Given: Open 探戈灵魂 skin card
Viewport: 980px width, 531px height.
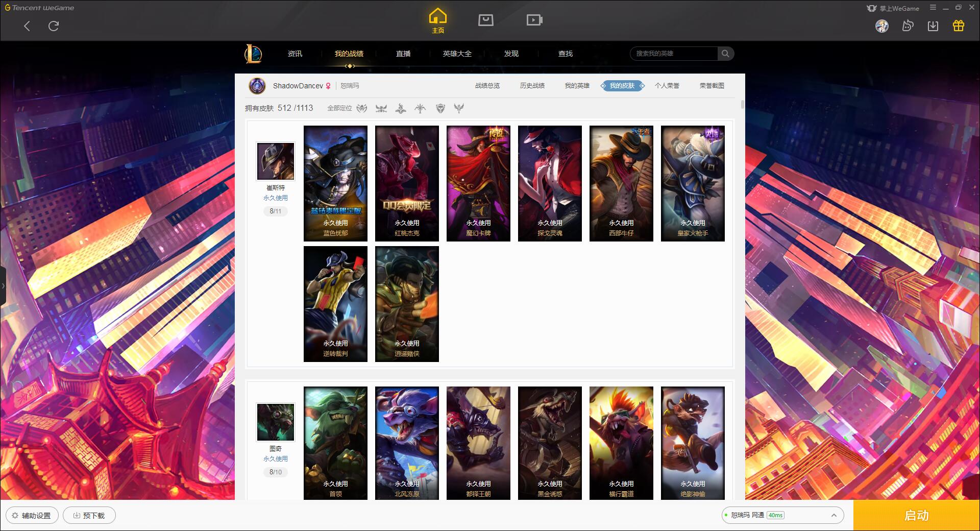Looking at the screenshot, I should tap(550, 183).
